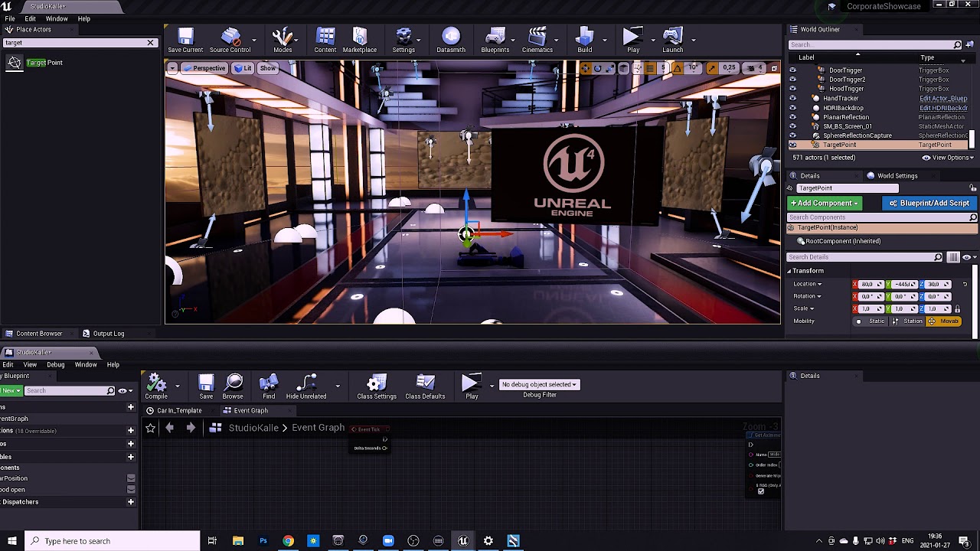Screen dimensions: 980x551
Task: Select the rotate gizmo mode in viewport
Action: pos(598,68)
